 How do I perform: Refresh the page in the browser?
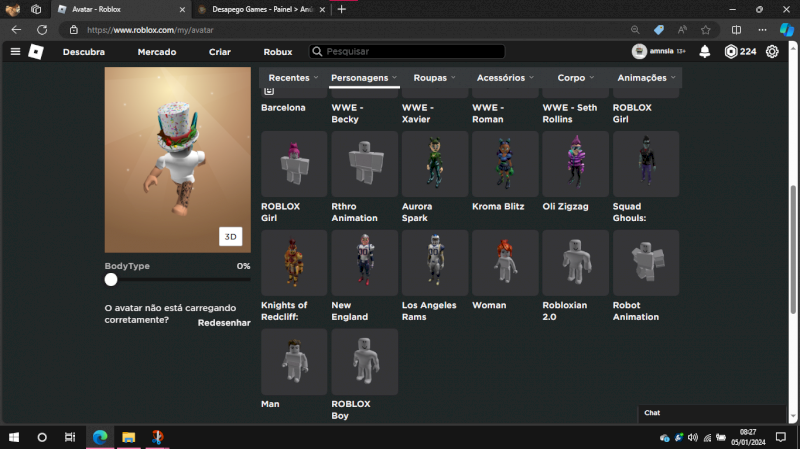[x=42, y=30]
